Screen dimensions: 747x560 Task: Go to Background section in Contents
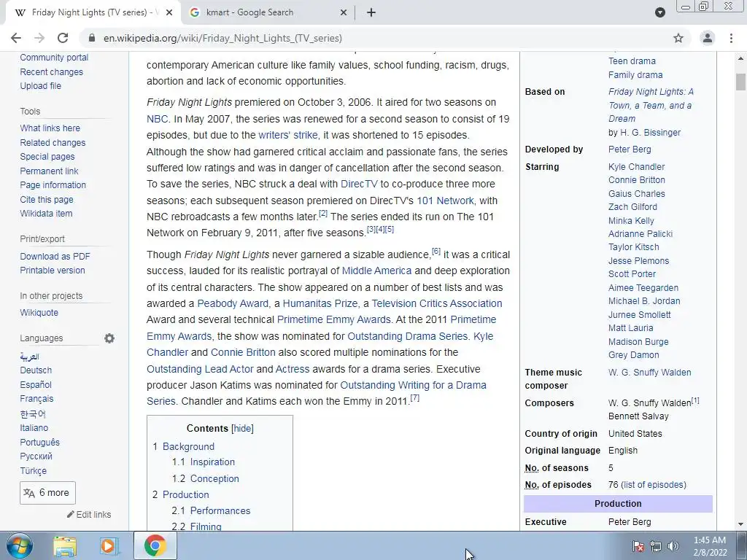click(x=188, y=447)
